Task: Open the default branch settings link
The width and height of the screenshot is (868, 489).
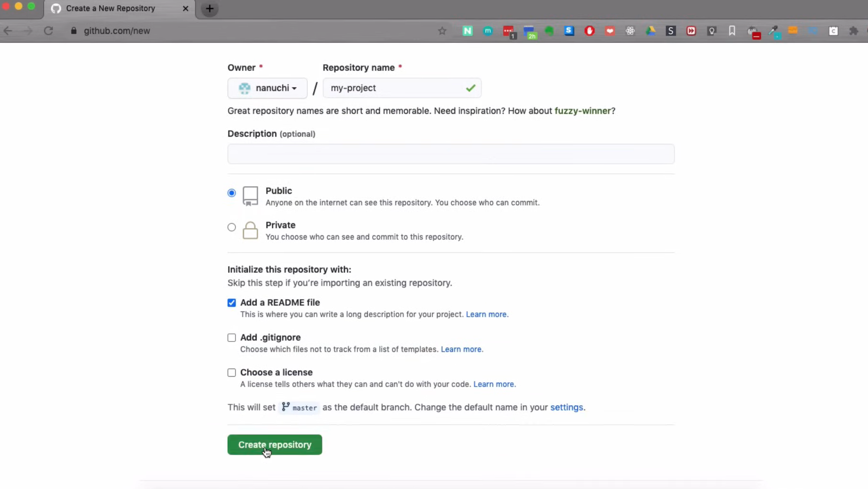Action: pos(566,407)
